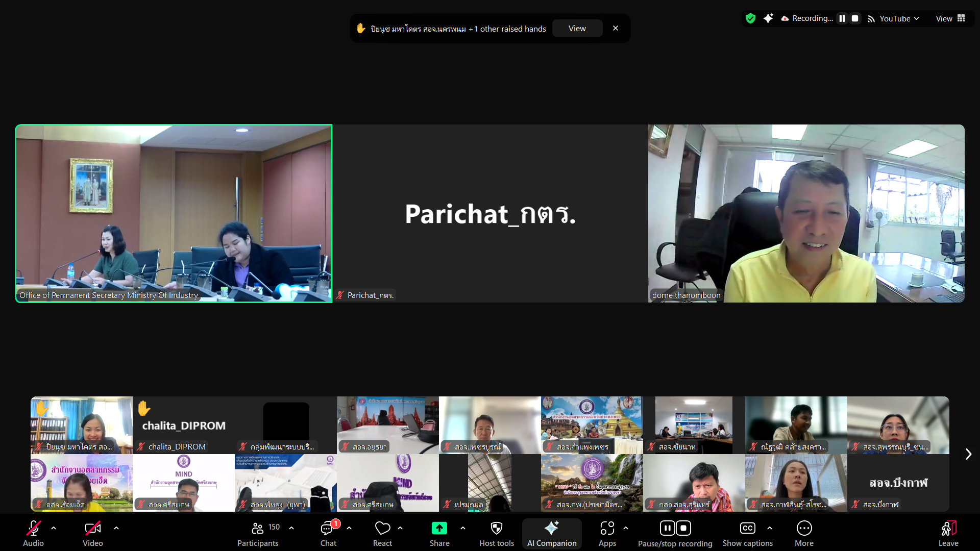
Task: Click View button in raised hands notification
Action: (x=577, y=29)
